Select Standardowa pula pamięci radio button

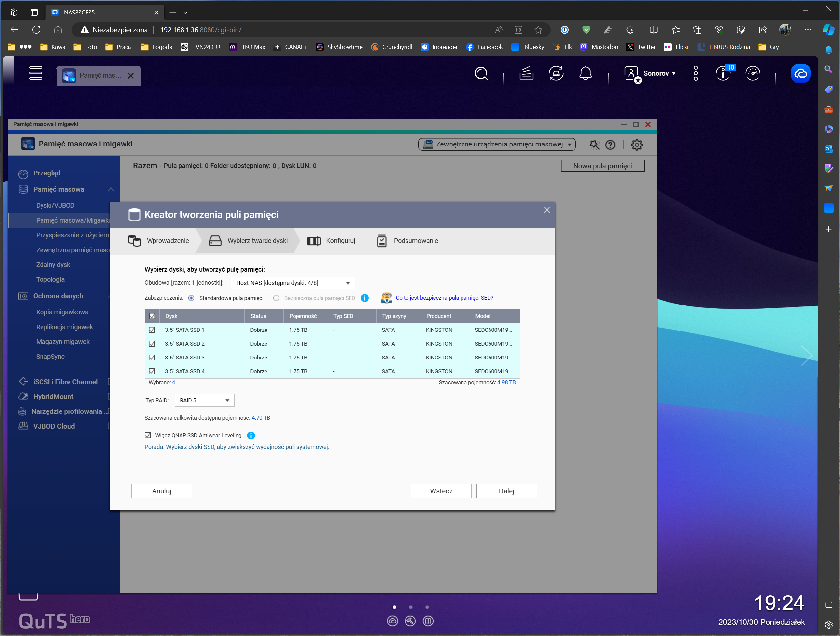tap(191, 298)
